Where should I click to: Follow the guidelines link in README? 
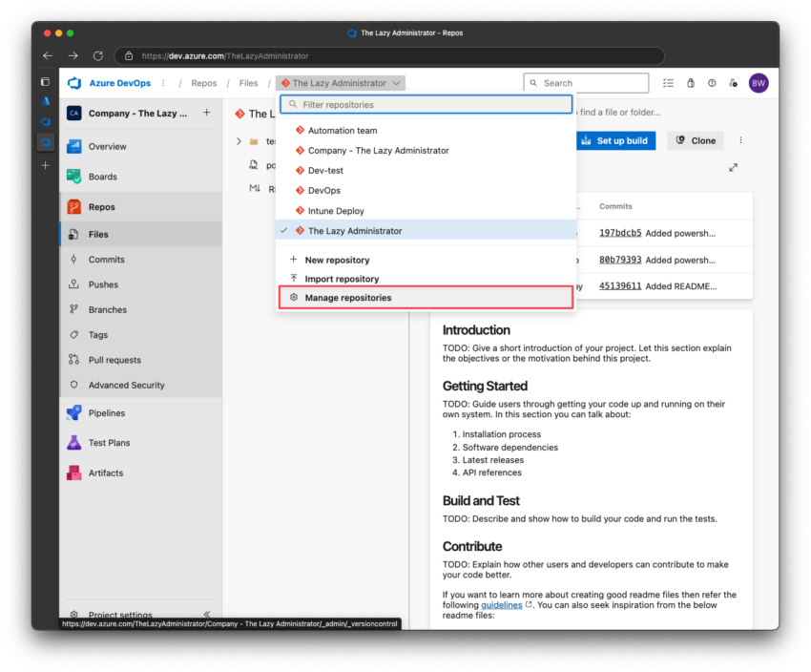pyautogui.click(x=502, y=605)
